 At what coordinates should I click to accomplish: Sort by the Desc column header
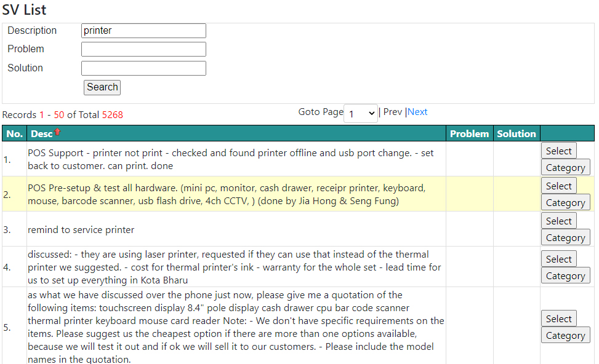tap(41, 134)
